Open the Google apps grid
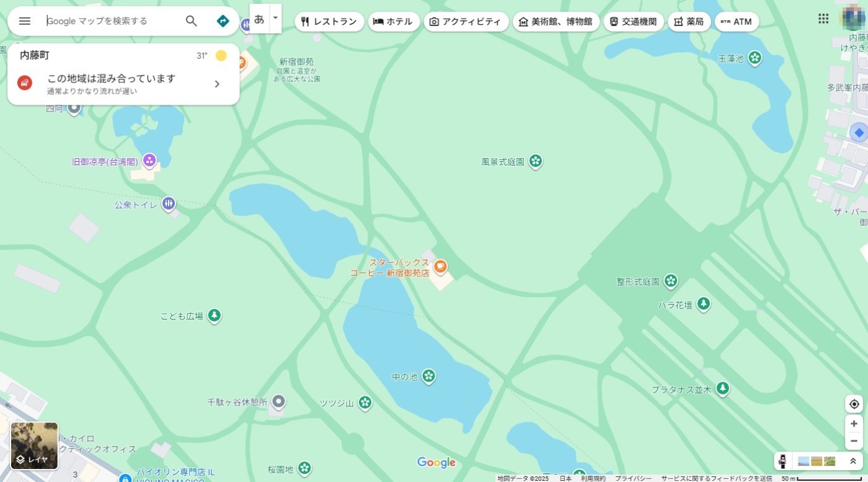 click(823, 19)
